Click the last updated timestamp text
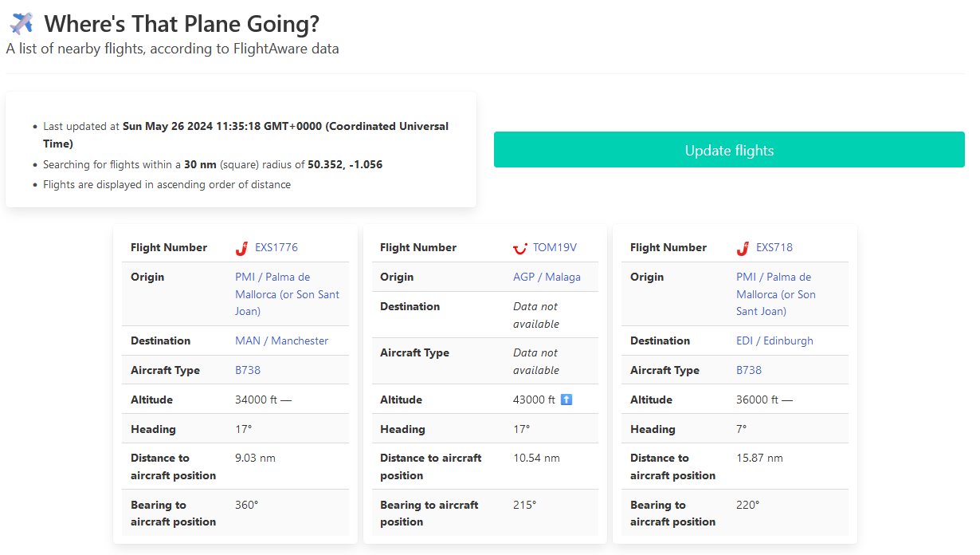Screen dimensions: 980x555 point(245,135)
